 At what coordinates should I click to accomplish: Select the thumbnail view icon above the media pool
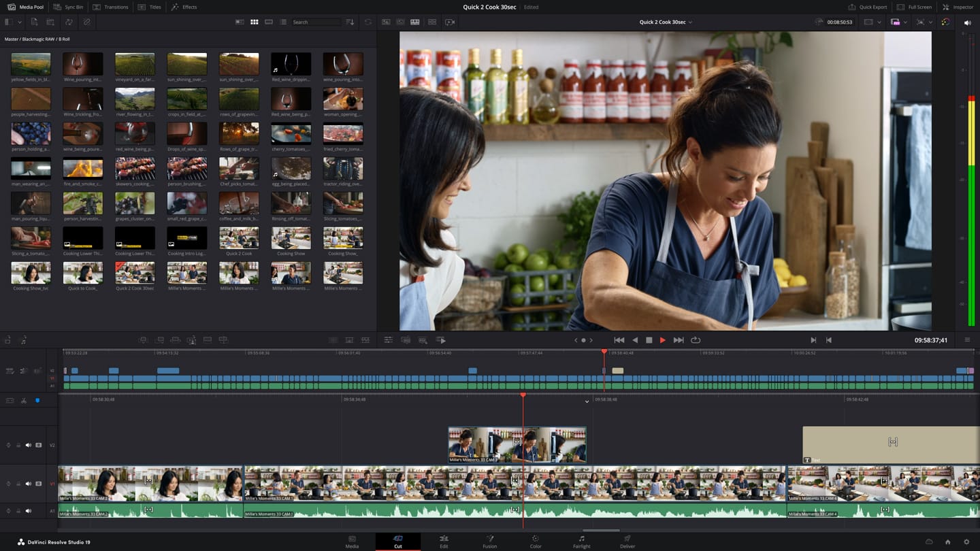254,22
